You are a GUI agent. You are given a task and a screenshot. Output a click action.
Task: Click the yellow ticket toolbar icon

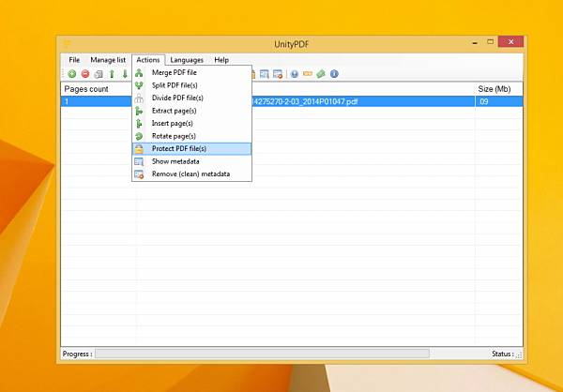(308, 74)
